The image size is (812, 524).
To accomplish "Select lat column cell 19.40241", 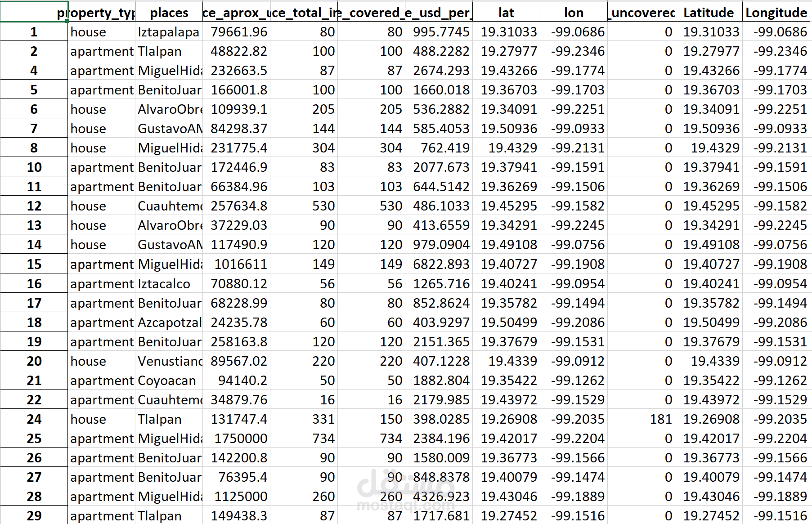I will click(x=506, y=283).
